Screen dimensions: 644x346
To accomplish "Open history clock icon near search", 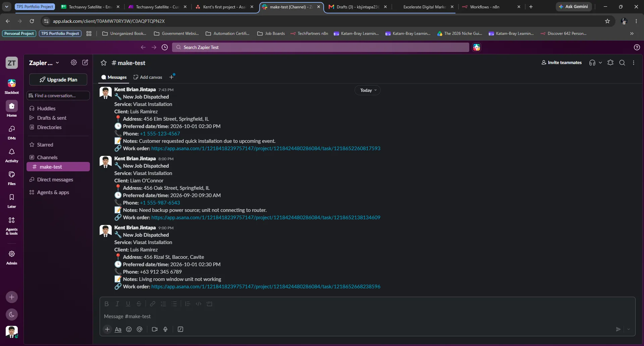I will point(165,47).
